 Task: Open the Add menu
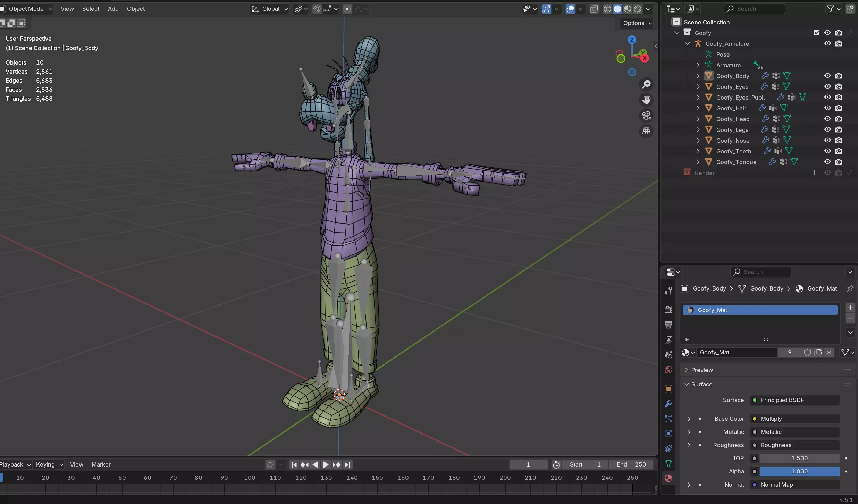113,9
